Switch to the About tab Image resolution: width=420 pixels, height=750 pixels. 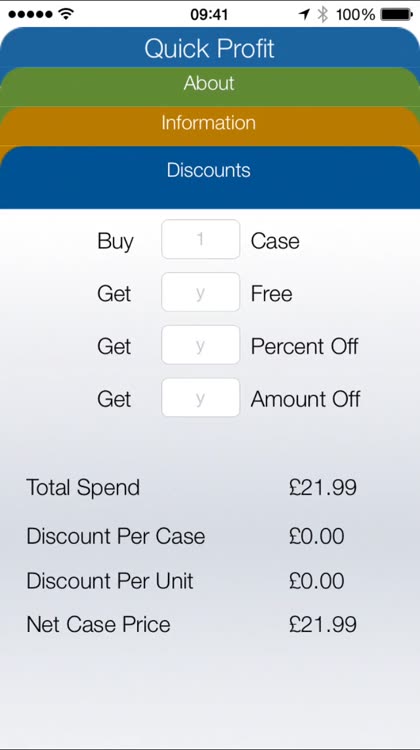[x=210, y=84]
